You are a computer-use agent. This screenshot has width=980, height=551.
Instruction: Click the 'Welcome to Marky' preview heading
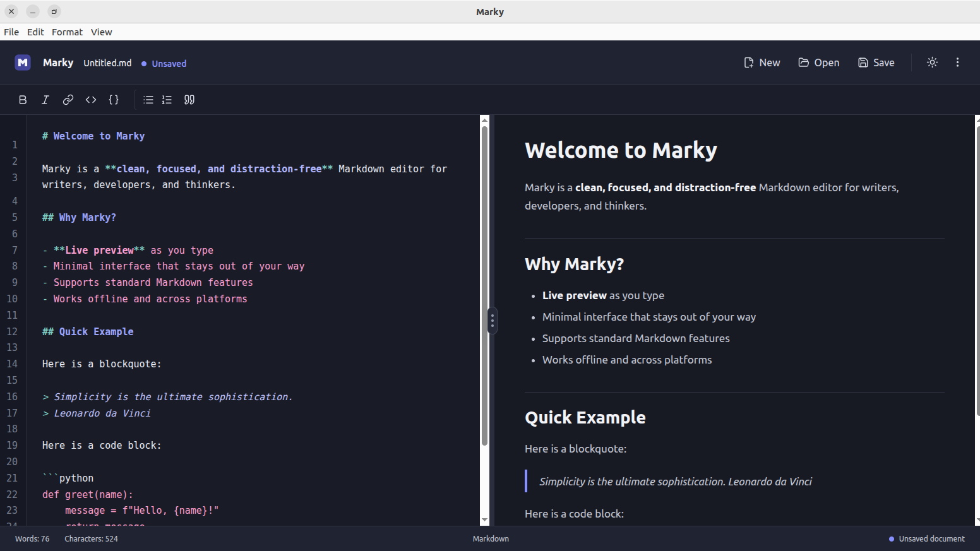click(x=621, y=150)
